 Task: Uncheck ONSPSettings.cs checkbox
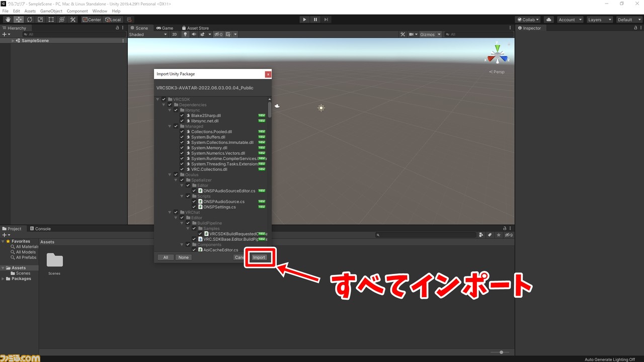pos(194,207)
